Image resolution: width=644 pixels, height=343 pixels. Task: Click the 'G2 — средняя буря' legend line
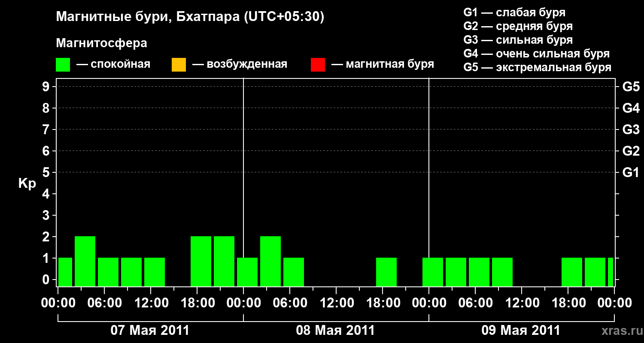tap(518, 26)
